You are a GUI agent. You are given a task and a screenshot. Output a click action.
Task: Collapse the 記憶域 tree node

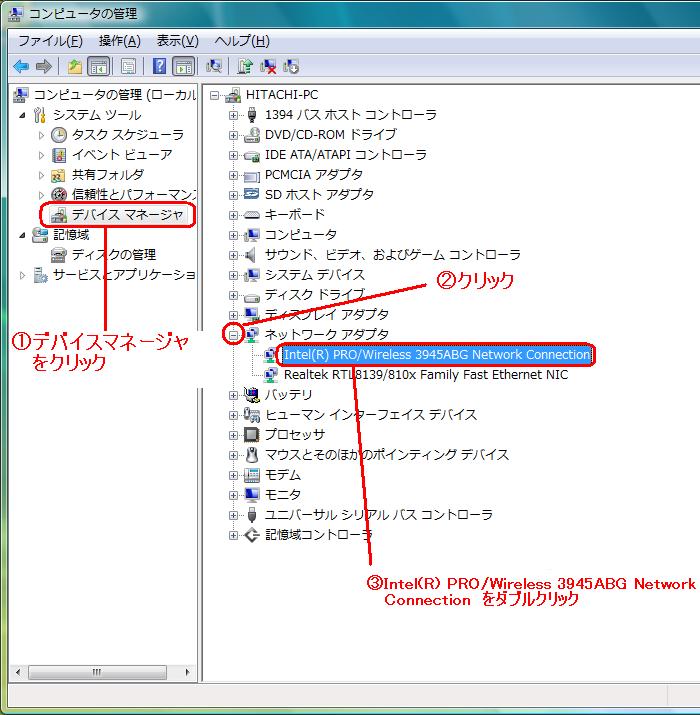(22, 235)
